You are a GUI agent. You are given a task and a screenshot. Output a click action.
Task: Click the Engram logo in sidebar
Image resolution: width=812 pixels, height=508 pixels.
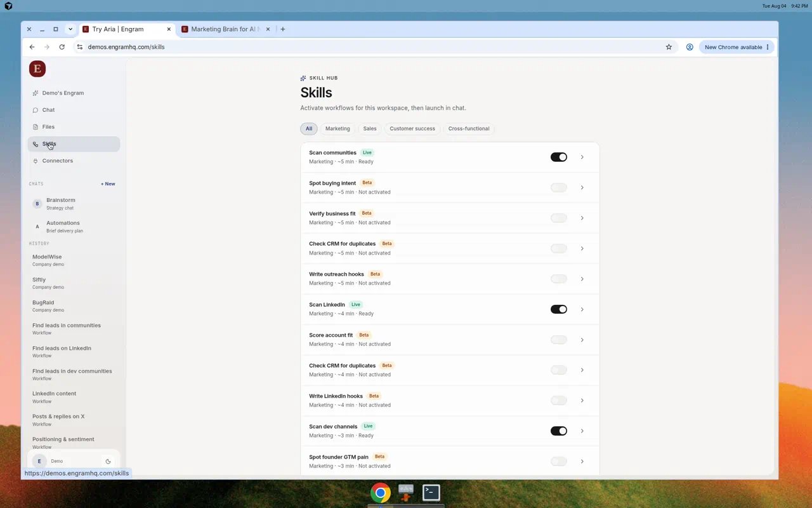37,69
